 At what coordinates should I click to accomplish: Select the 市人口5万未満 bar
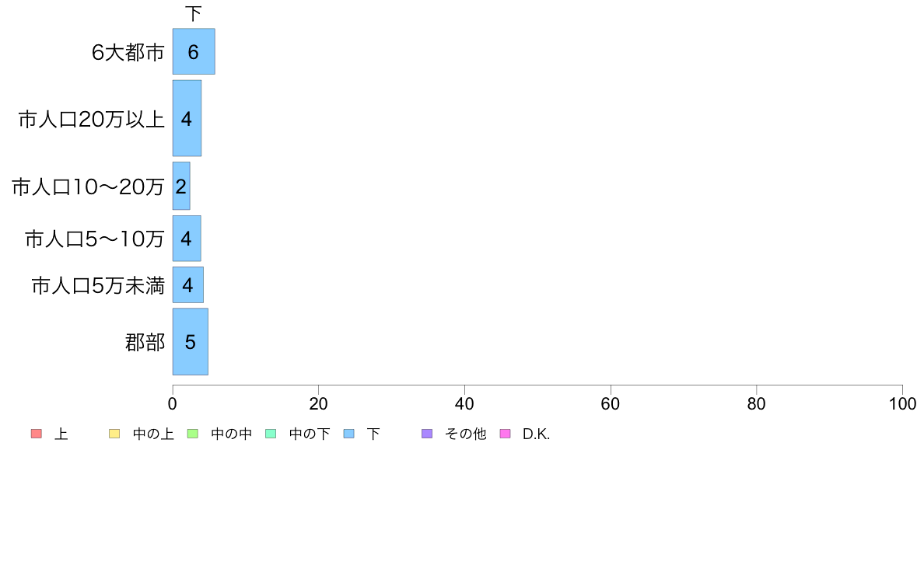[x=188, y=284]
